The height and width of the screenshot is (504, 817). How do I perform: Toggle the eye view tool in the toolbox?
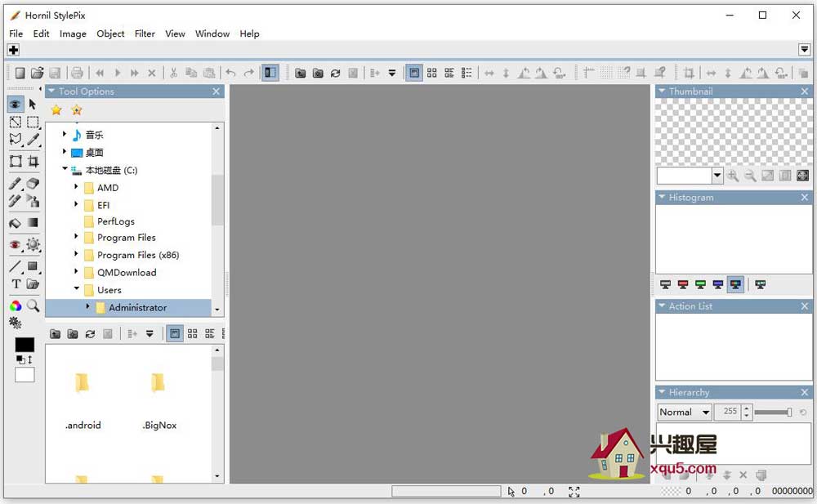[x=15, y=105]
